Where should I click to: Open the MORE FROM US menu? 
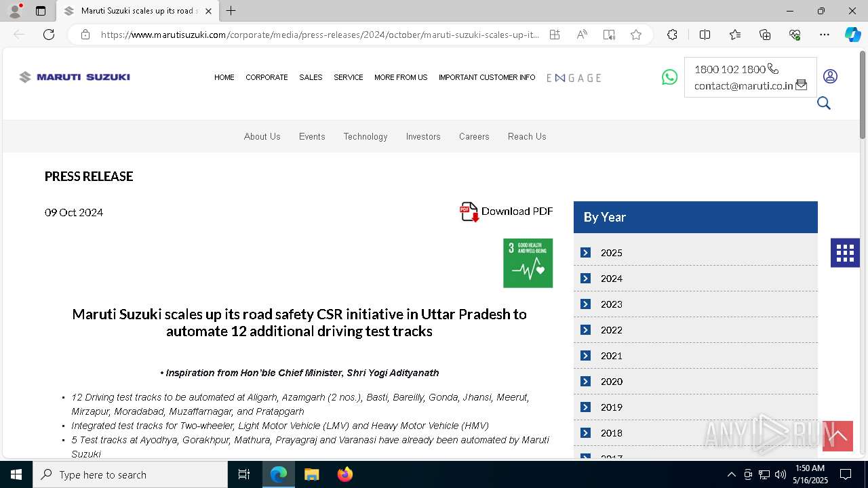click(401, 77)
